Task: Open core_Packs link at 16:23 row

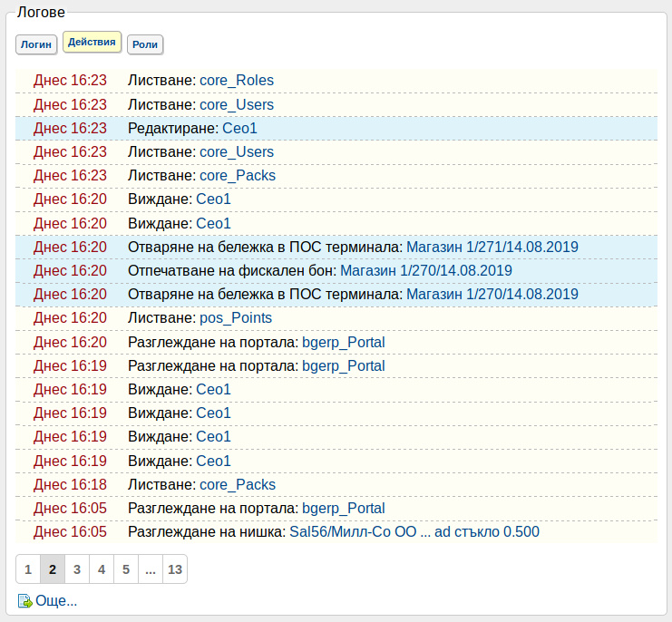Action: pos(238,175)
